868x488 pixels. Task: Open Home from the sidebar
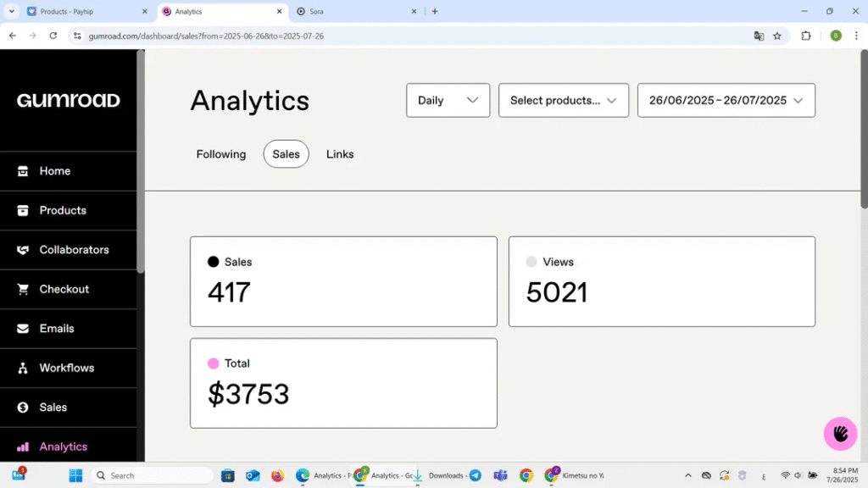(x=54, y=171)
